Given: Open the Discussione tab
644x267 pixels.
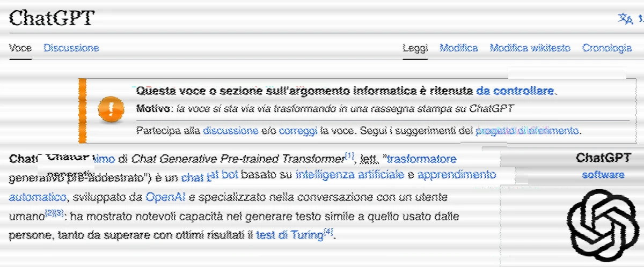Looking at the screenshot, I should [71, 48].
